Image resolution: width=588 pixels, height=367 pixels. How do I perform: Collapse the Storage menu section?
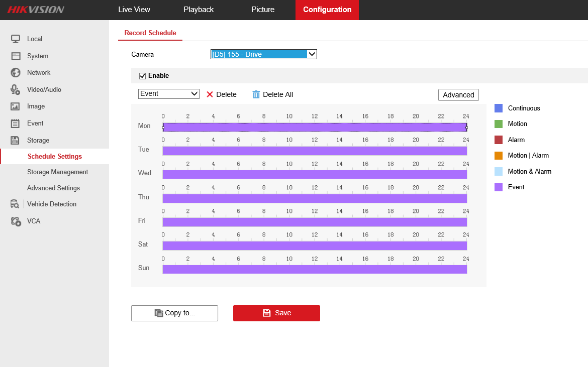[x=38, y=140]
